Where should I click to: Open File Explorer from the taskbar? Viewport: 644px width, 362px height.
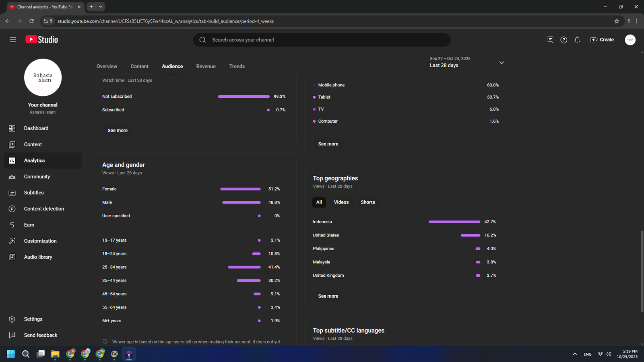[x=55, y=354]
